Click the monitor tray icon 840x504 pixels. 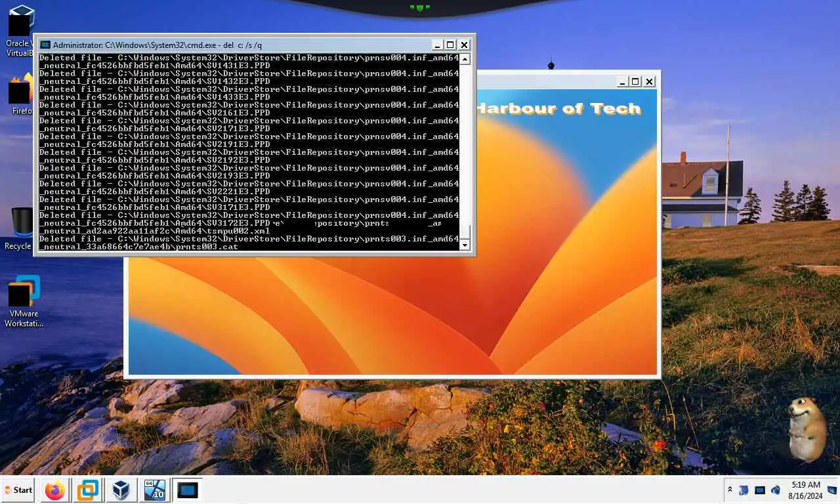point(760,490)
